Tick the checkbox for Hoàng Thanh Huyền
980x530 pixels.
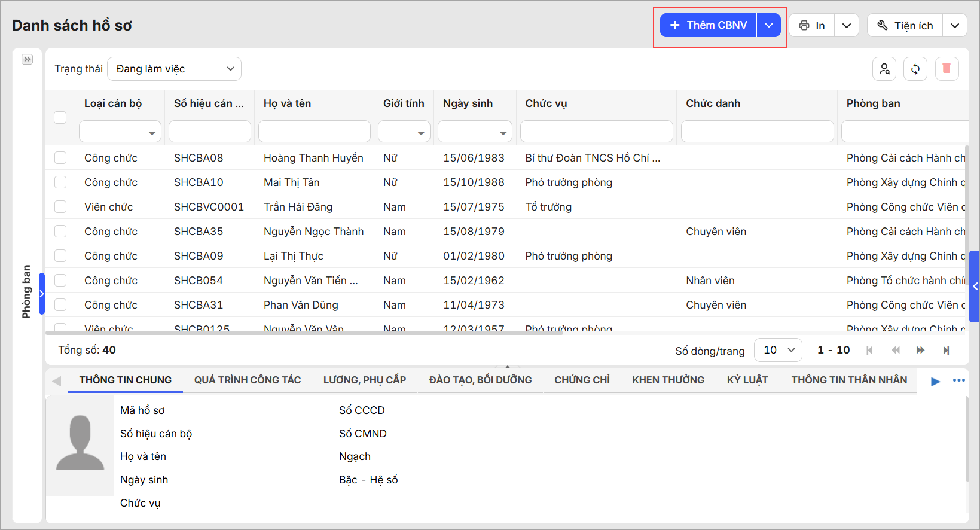[60, 158]
